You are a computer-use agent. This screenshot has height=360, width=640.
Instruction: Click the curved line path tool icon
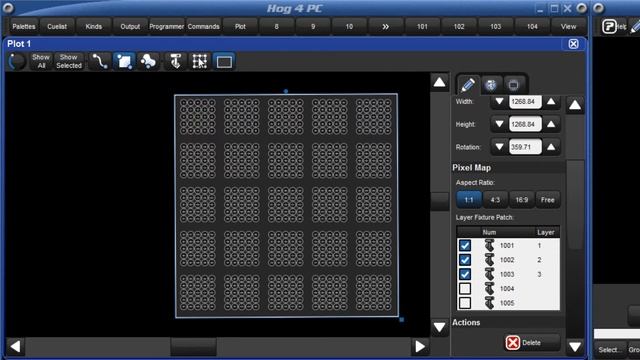(99, 62)
